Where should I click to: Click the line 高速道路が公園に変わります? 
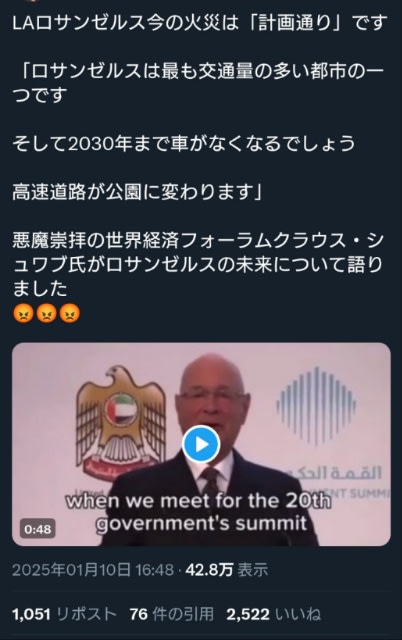138,191
